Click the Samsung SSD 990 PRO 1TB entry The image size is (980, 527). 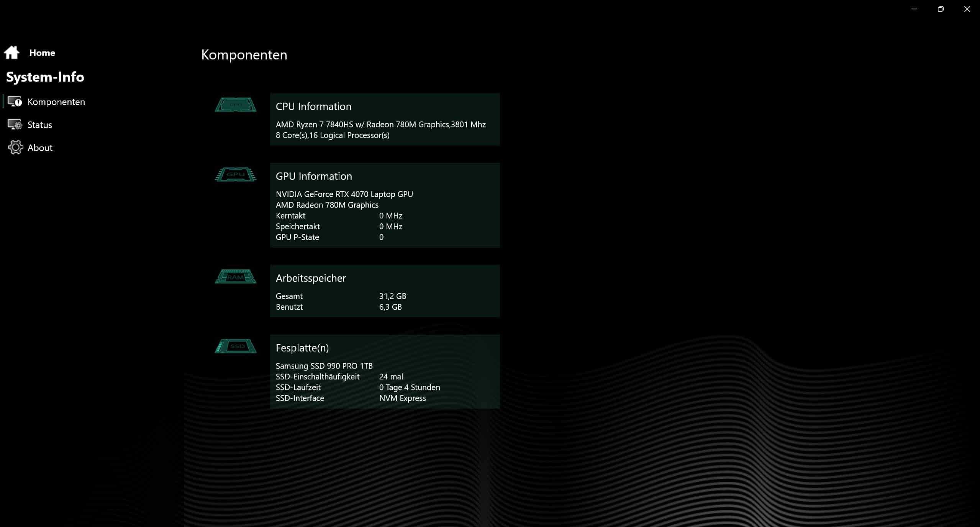click(324, 366)
